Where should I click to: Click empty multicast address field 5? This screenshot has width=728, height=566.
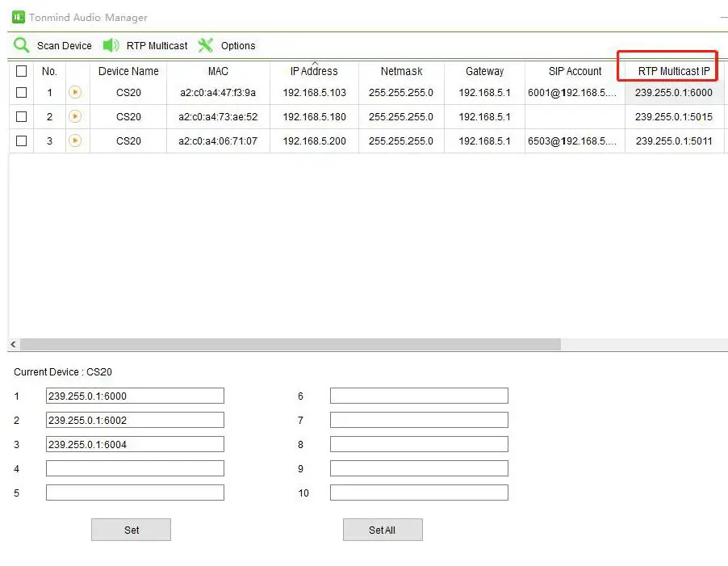point(135,493)
